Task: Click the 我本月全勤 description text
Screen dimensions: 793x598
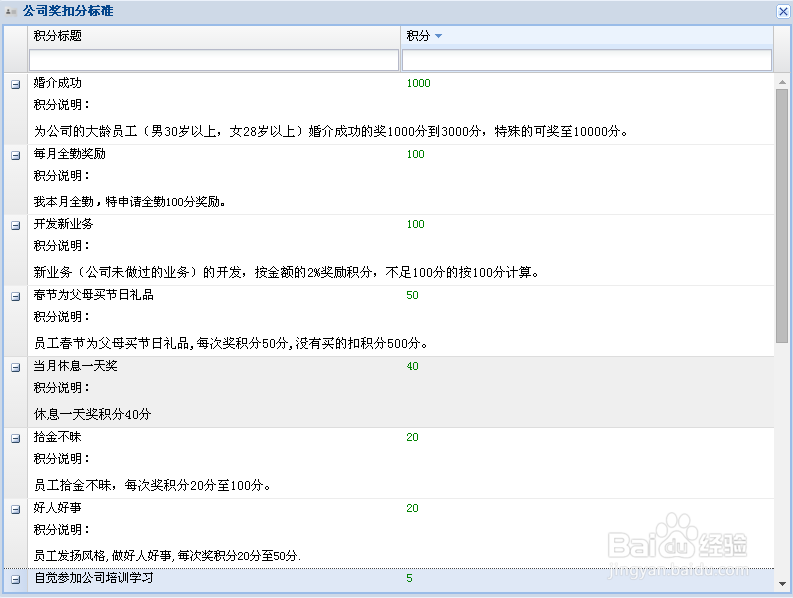Action: pyautogui.click(x=129, y=202)
